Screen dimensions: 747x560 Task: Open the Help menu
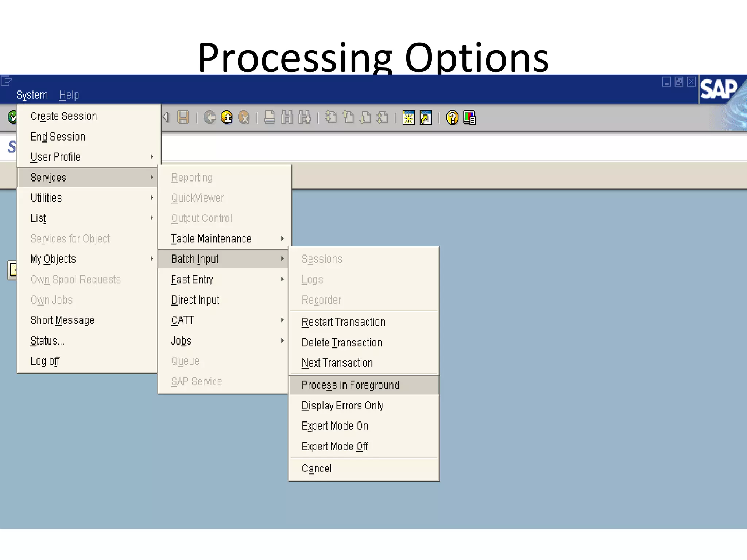[x=69, y=95]
